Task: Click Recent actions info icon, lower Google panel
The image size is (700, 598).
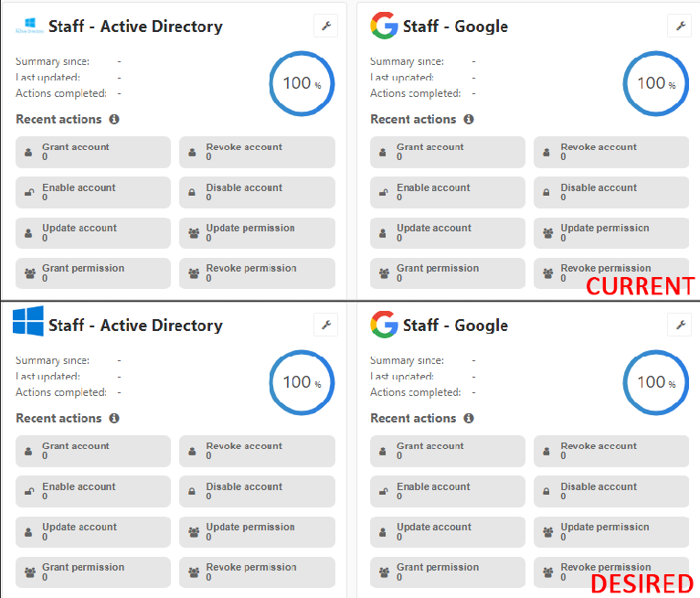Action: (469, 418)
